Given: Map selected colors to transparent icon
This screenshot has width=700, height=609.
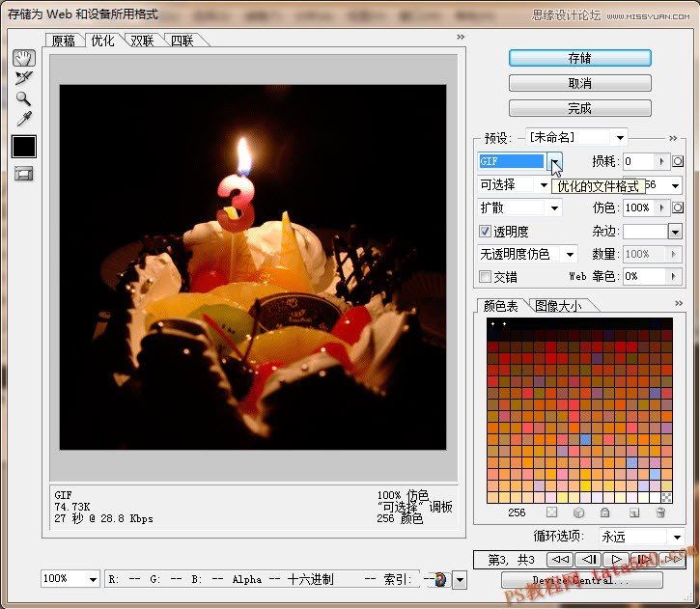Looking at the screenshot, I should (552, 512).
